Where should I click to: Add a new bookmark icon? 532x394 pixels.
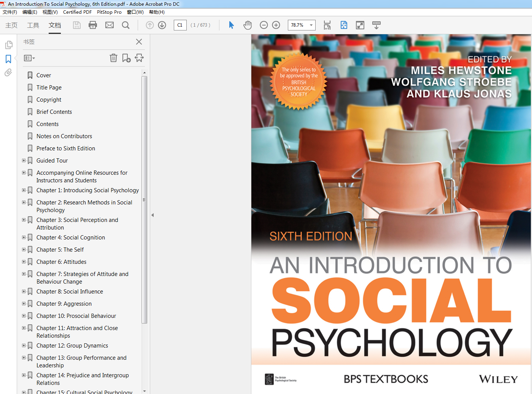coord(126,58)
